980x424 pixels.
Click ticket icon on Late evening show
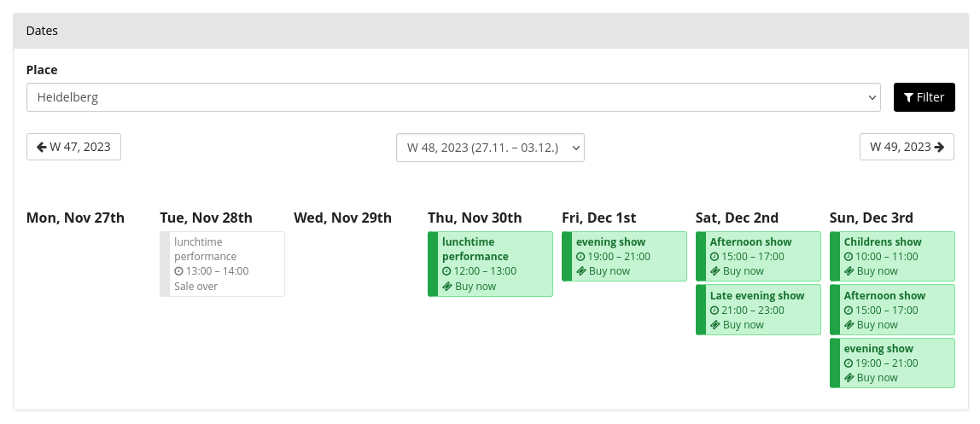coord(715,325)
